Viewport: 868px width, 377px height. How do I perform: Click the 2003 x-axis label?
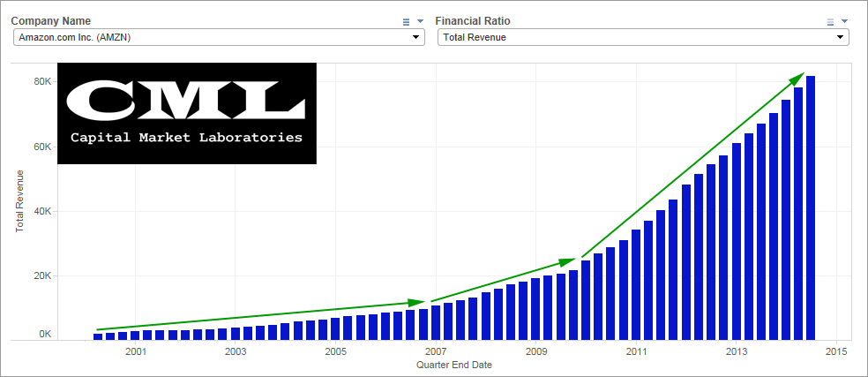click(x=236, y=352)
